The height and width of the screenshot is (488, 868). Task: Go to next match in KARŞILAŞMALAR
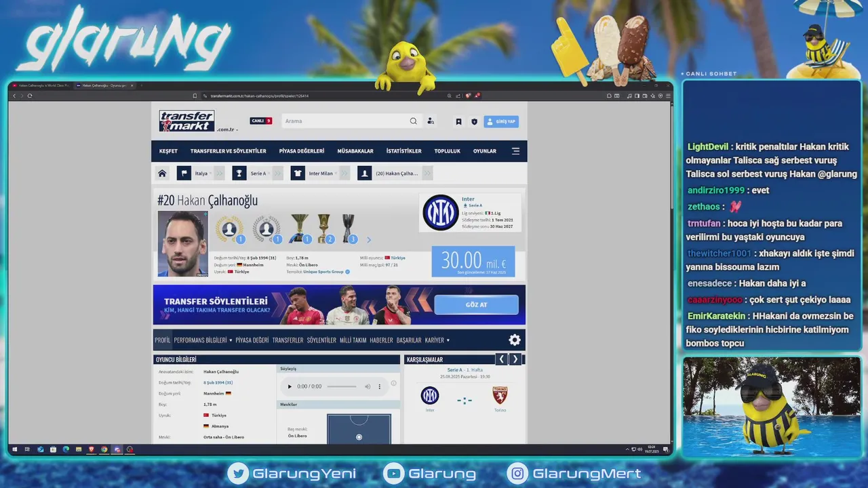pos(515,359)
